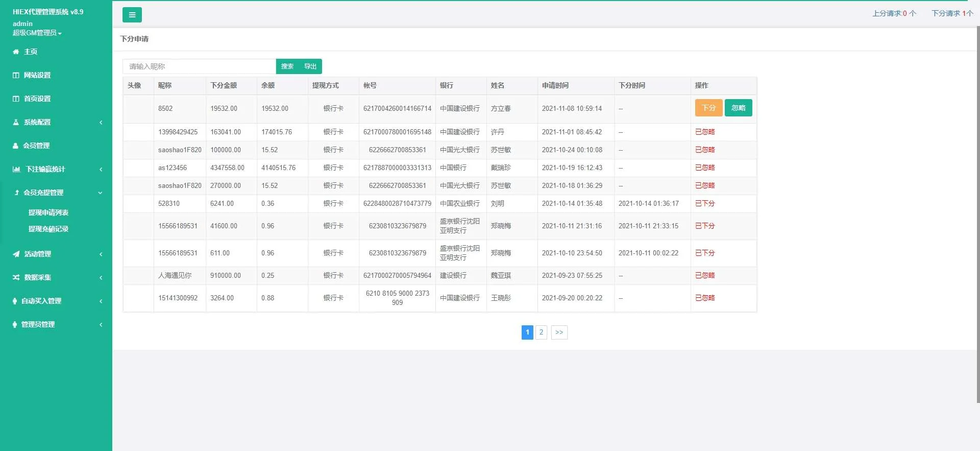The image size is (980, 451).
Task: Click the 会员管理 user icon
Action: (15, 146)
